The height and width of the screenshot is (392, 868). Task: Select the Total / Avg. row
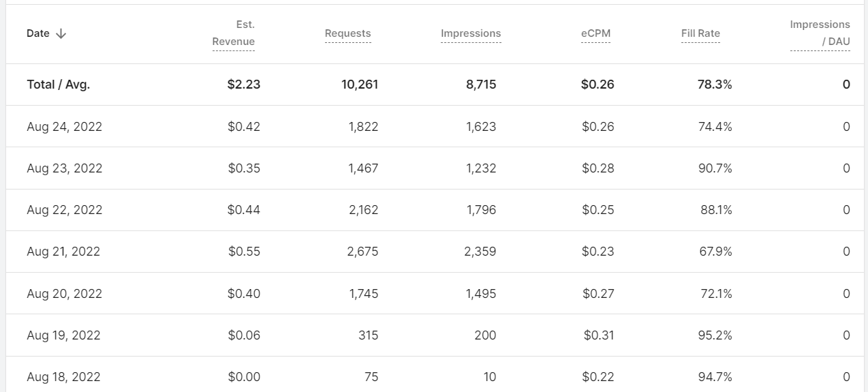437,85
